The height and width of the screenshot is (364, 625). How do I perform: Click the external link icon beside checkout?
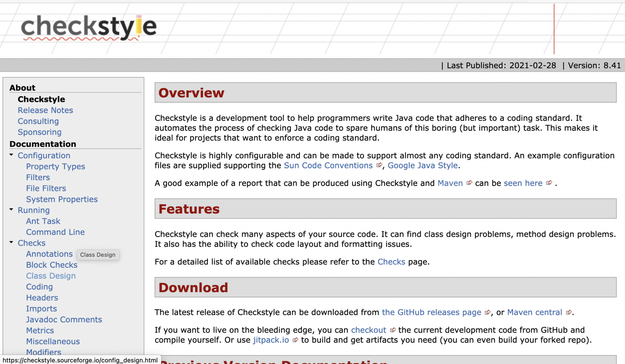coord(393,330)
